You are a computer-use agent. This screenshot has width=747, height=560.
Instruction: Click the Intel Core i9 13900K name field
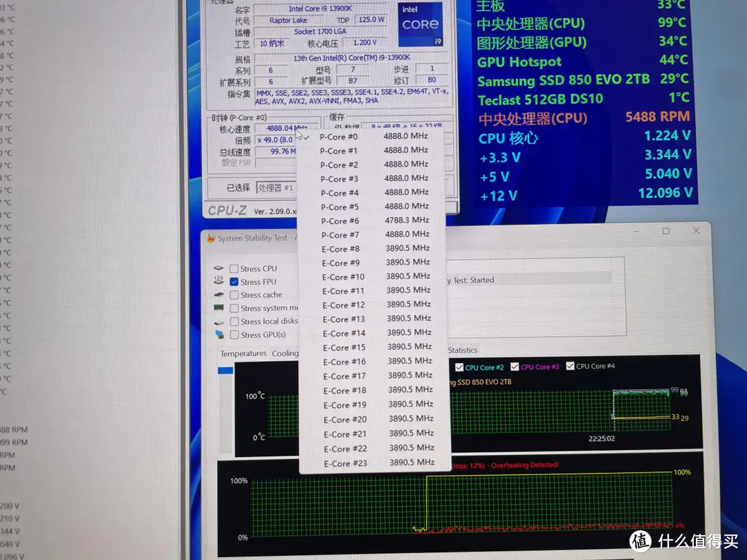(320, 8)
